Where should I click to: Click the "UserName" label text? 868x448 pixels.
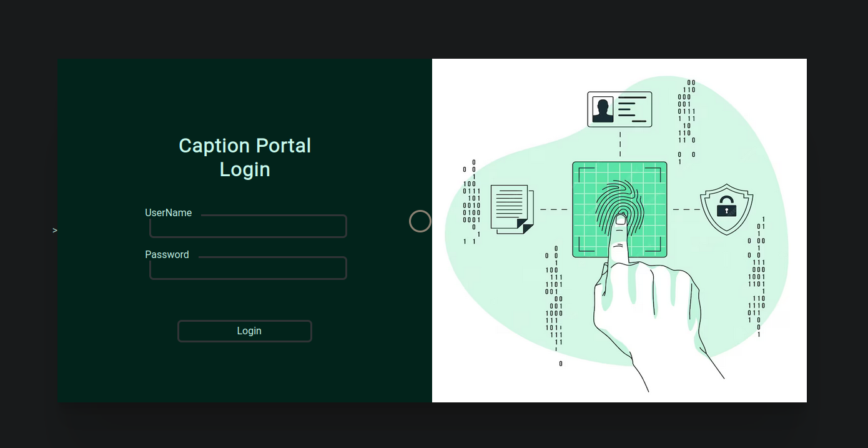tap(169, 213)
